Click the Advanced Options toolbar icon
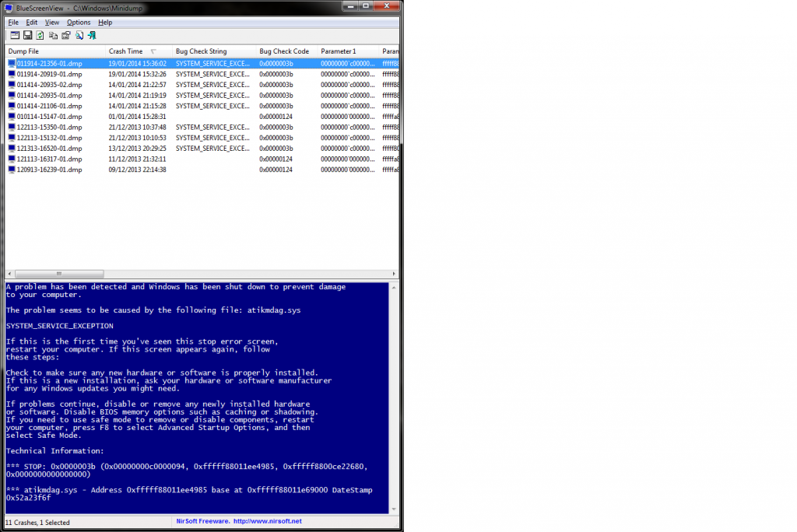This screenshot has width=797, height=532. [x=15, y=35]
